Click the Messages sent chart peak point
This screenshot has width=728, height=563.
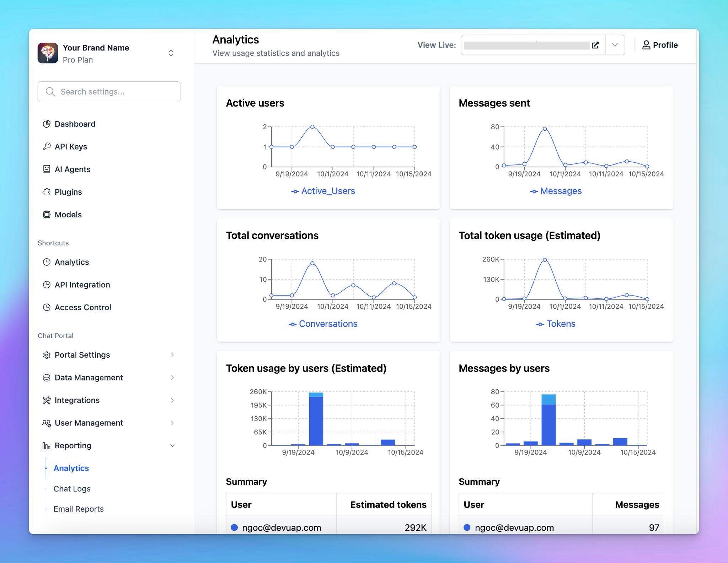[x=545, y=129]
